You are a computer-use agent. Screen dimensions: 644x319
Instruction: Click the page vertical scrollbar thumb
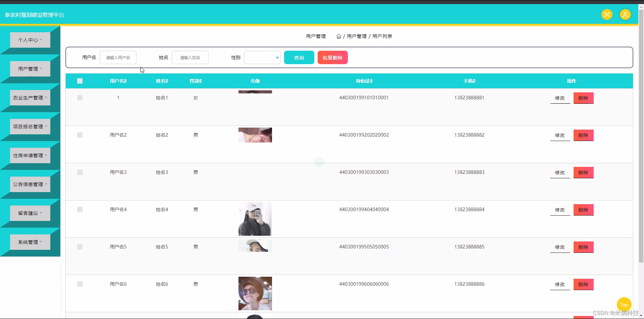coord(641,136)
